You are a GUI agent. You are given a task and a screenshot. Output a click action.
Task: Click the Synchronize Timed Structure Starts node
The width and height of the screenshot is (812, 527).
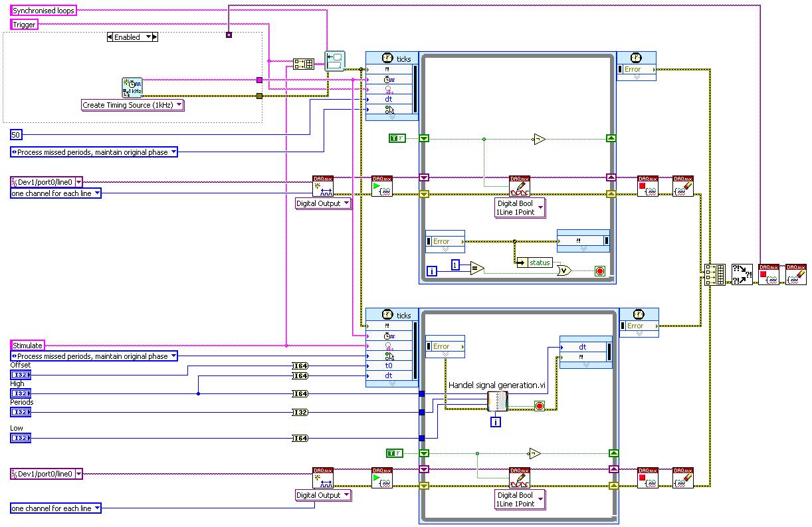tap(335, 61)
